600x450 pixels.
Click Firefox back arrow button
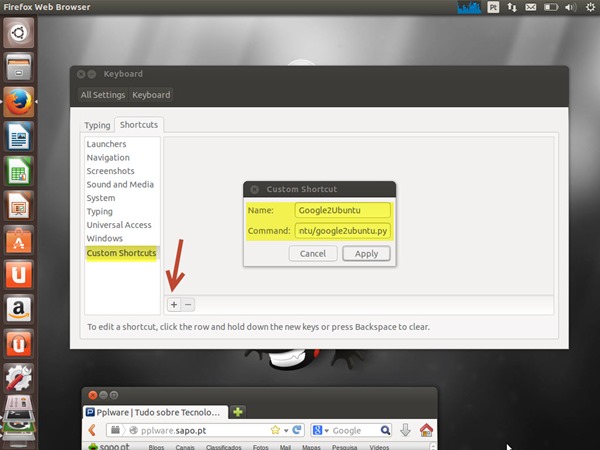(x=92, y=430)
